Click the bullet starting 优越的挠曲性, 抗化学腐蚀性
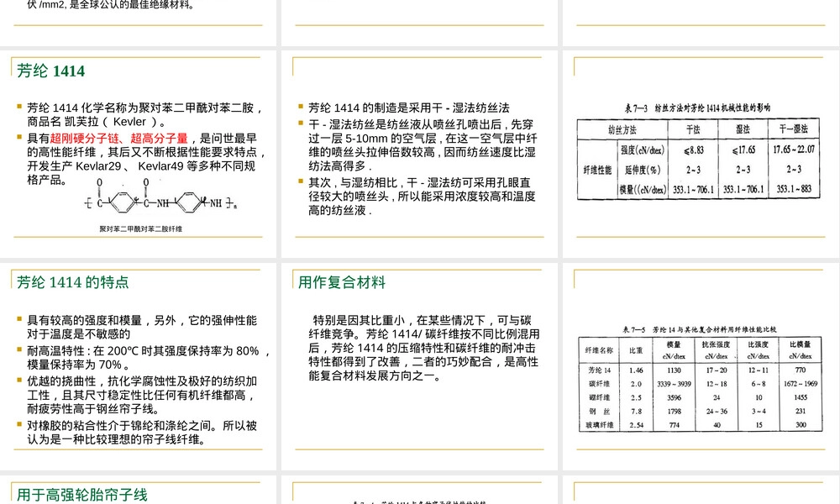Viewport: 840px width, 504px height. (x=142, y=395)
